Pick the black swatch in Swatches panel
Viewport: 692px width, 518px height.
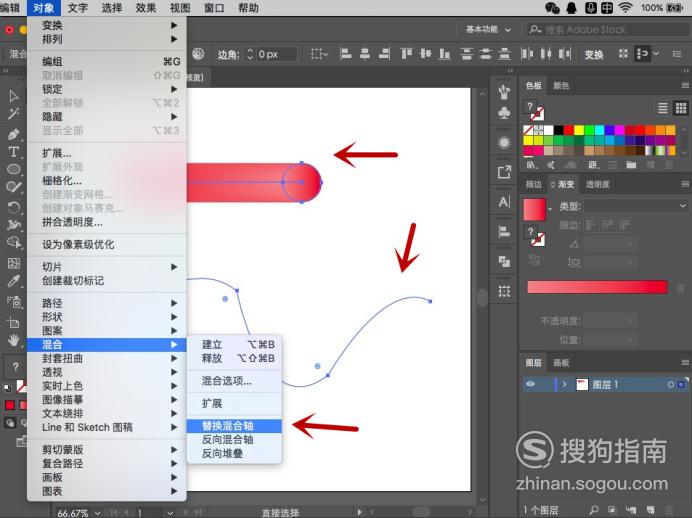point(558,130)
